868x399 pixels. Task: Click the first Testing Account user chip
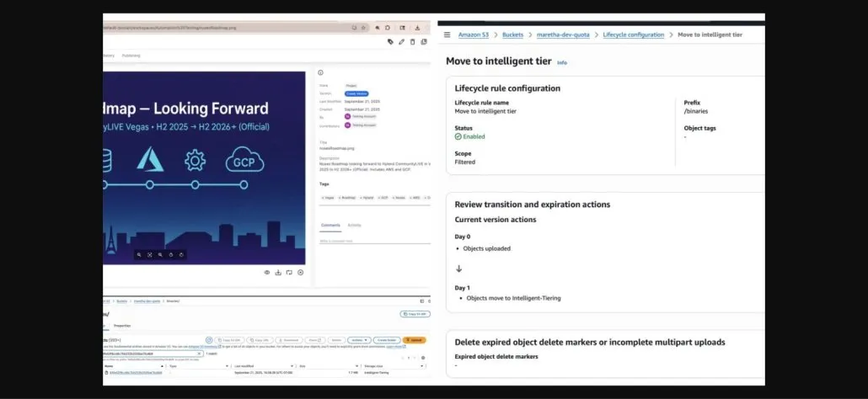pos(360,117)
